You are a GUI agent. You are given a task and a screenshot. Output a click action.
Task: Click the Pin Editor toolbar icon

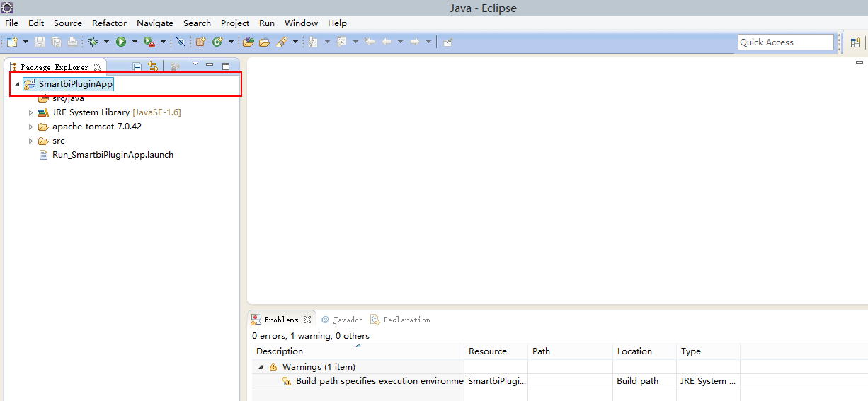click(447, 42)
